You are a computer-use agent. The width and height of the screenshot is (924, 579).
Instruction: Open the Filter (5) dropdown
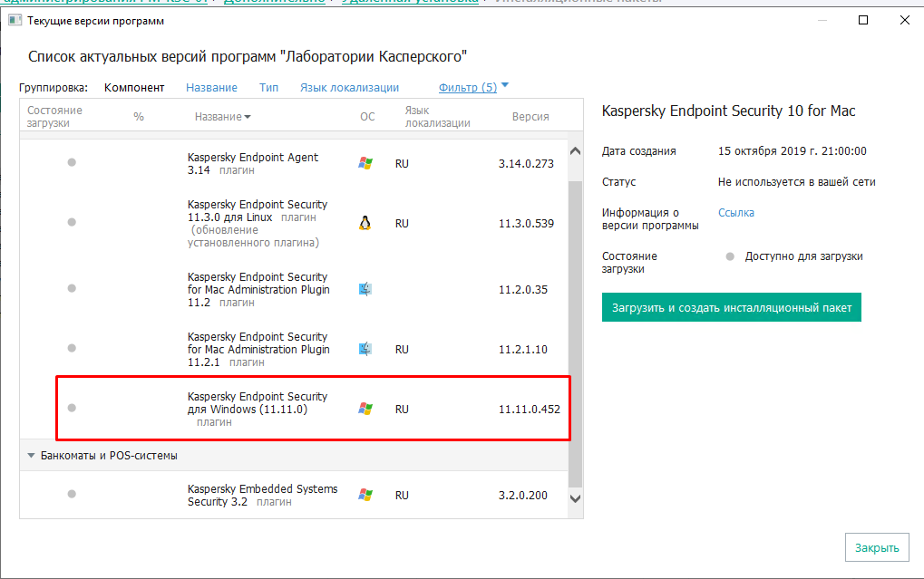point(473,87)
